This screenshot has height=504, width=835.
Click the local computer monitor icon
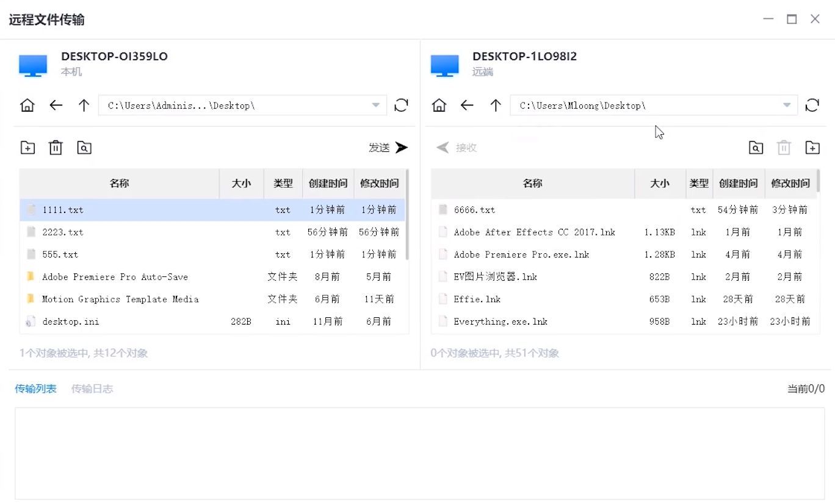(33, 65)
